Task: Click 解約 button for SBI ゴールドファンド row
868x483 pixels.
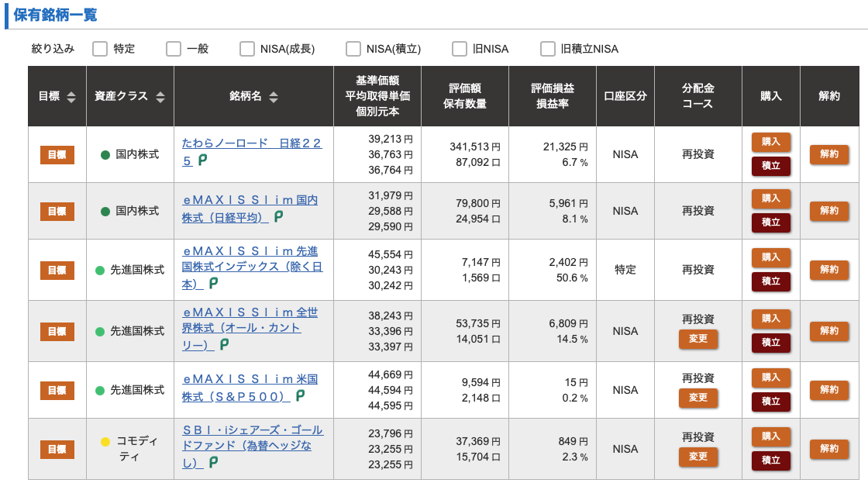Action: tap(828, 449)
